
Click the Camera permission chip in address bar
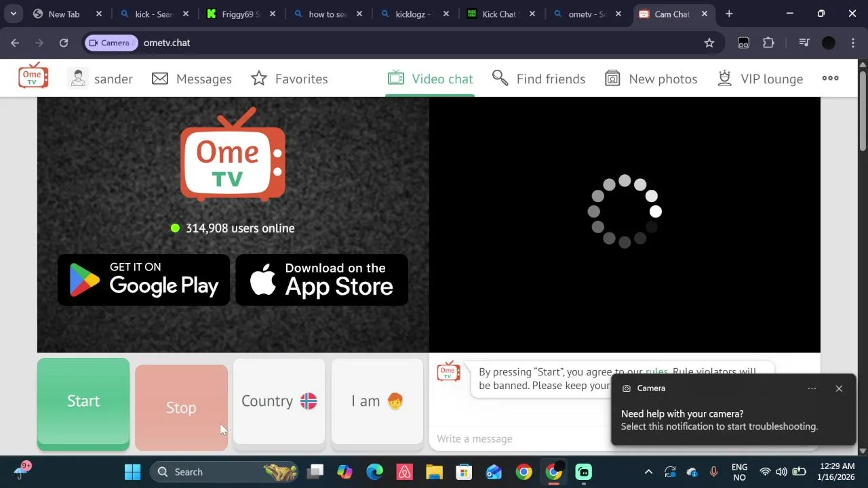111,43
